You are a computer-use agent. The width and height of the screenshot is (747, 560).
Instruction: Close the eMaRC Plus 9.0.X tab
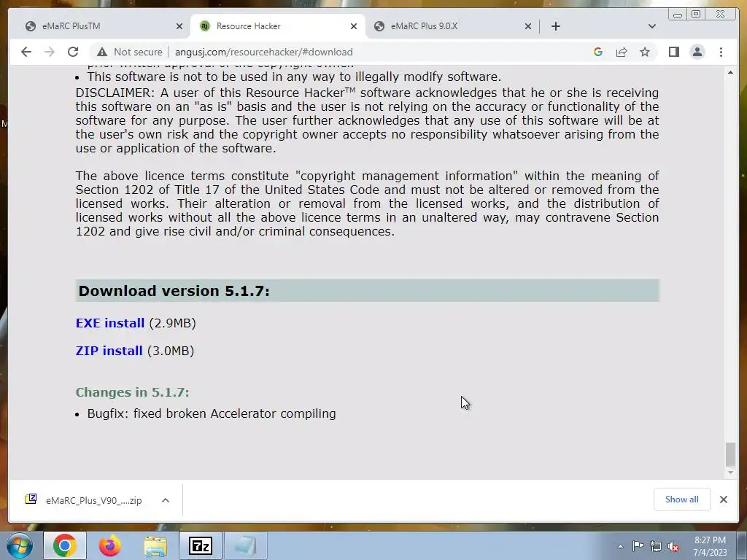(x=528, y=26)
